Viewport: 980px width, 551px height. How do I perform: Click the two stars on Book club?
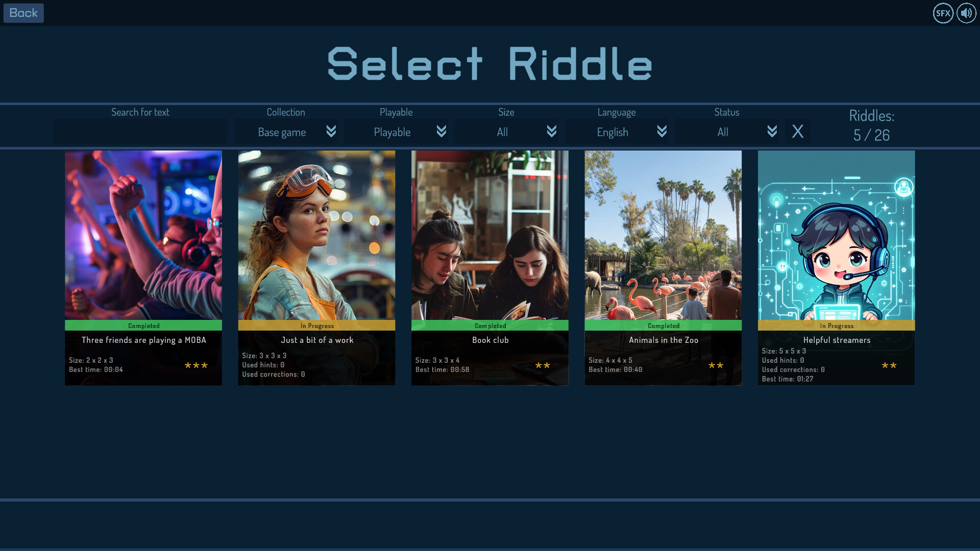pyautogui.click(x=543, y=365)
